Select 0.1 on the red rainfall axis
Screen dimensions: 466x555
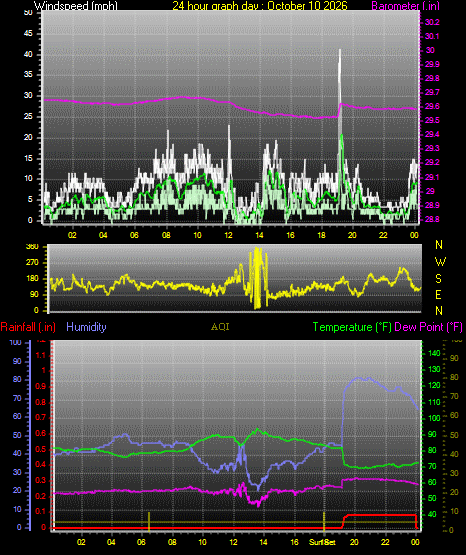coord(41,512)
